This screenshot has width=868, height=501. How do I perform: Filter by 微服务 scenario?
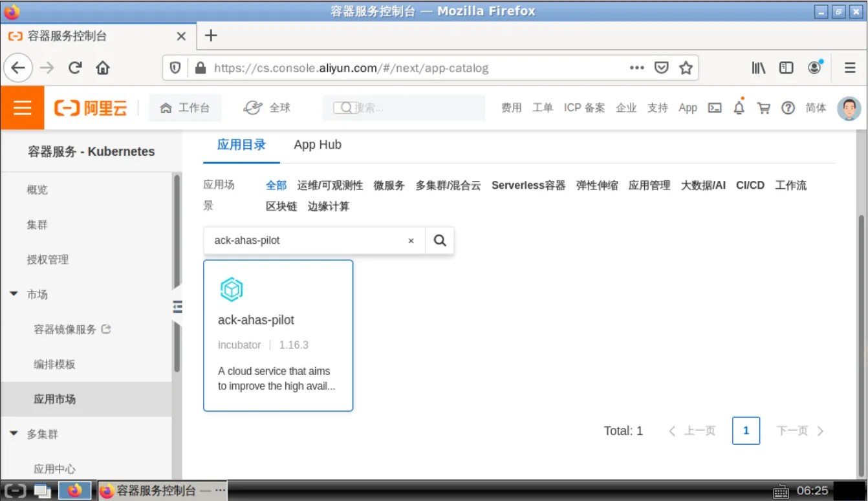click(x=389, y=186)
